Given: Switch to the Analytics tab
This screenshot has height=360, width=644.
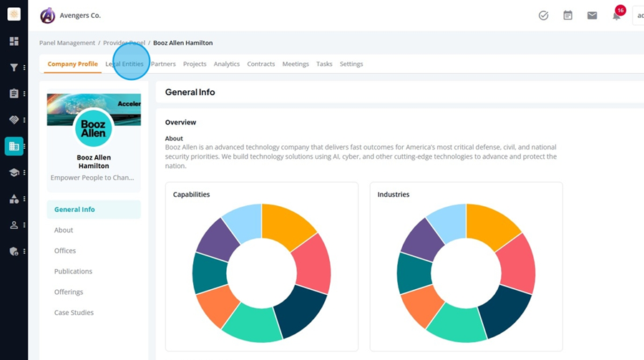Looking at the screenshot, I should pyautogui.click(x=227, y=64).
